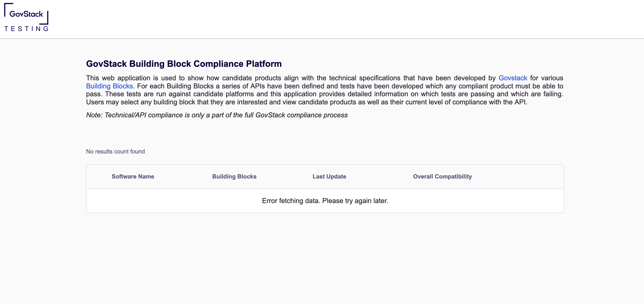This screenshot has width=644, height=304.
Task: Sort the table by Last Update
Action: coord(329,176)
